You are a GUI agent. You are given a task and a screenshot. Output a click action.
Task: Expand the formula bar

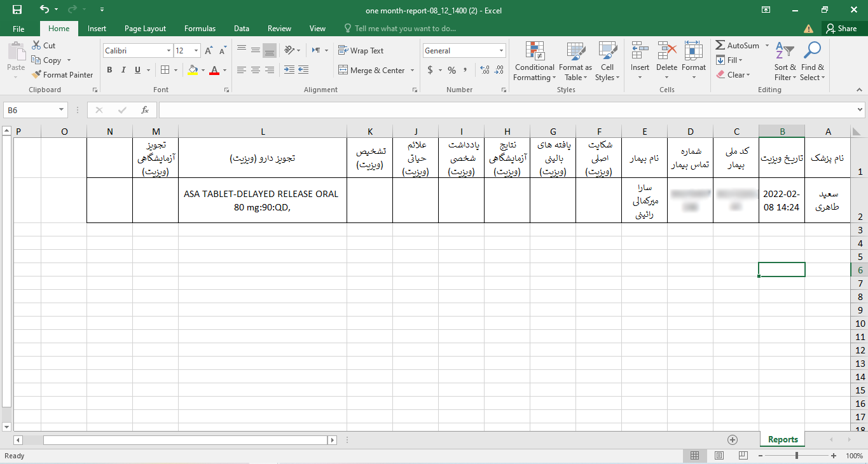861,110
